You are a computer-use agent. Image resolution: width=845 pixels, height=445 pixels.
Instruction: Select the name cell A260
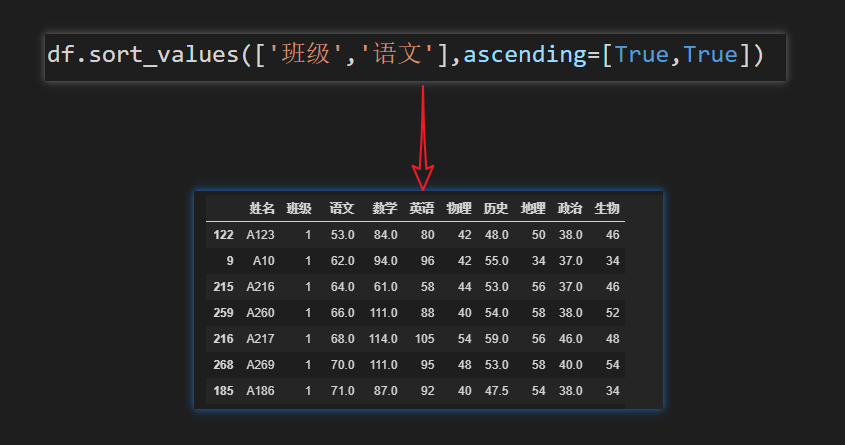tap(260, 312)
